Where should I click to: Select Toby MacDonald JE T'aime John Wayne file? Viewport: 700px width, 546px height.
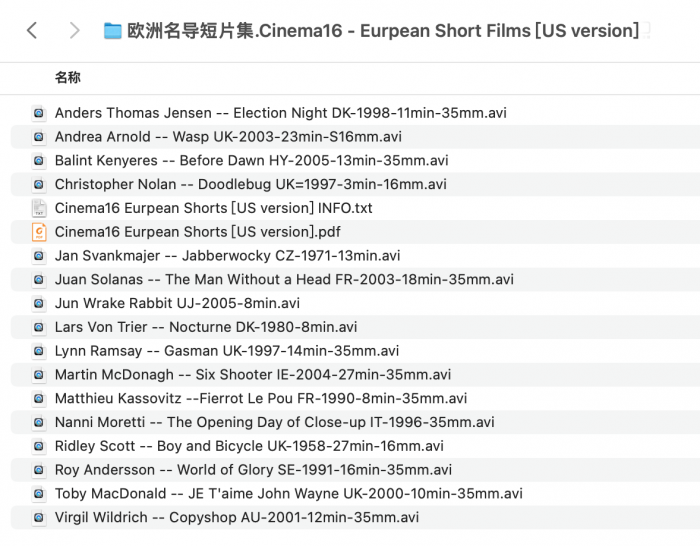pos(288,494)
